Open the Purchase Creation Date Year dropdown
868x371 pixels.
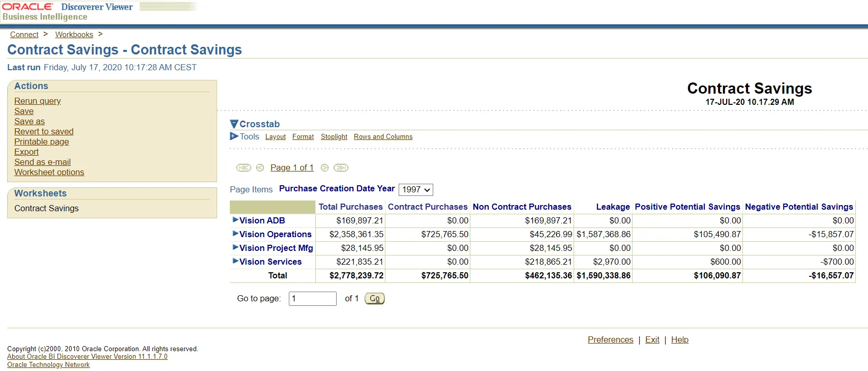click(x=416, y=190)
